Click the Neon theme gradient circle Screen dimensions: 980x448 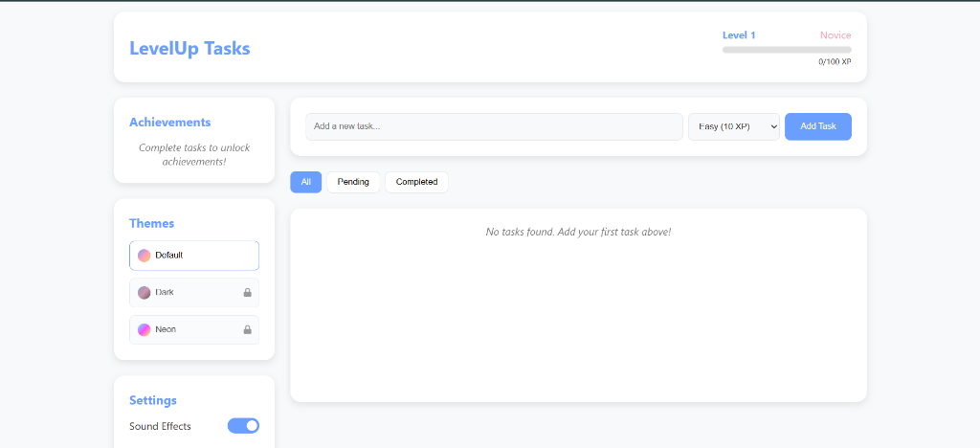[x=145, y=329]
